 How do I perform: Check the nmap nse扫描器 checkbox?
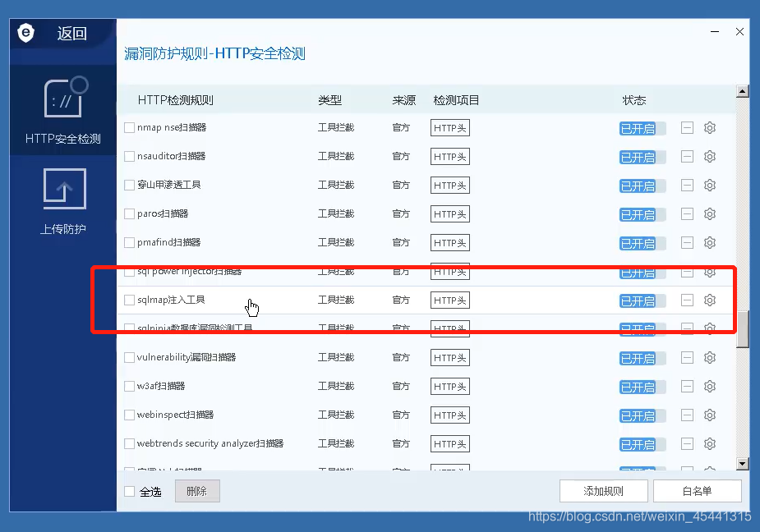(129, 127)
